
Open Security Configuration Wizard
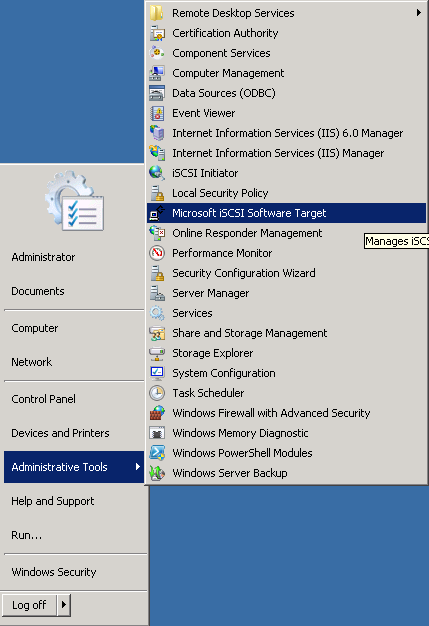tap(286, 273)
